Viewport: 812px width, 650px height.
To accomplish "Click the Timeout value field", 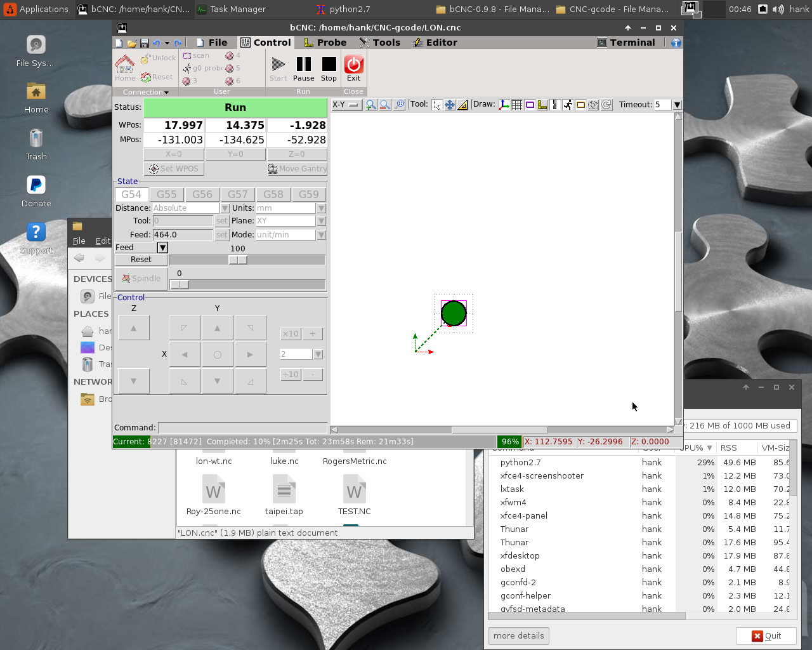I will 663,105.
